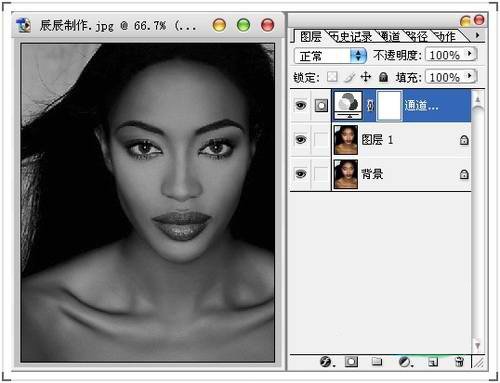Switch to the 动作 tab
Image resolution: width=500 pixels, height=383 pixels.
(x=446, y=36)
